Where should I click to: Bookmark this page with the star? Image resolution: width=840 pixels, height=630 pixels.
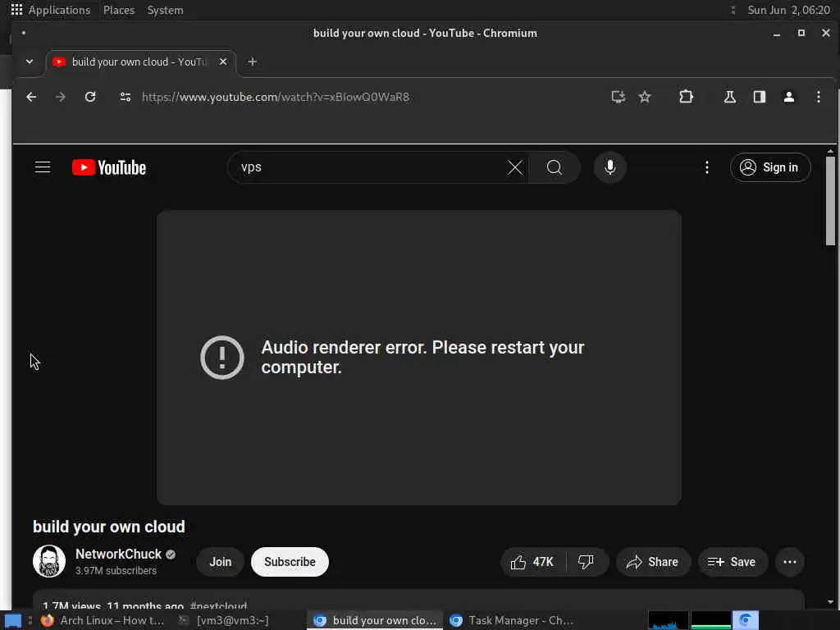click(x=645, y=97)
